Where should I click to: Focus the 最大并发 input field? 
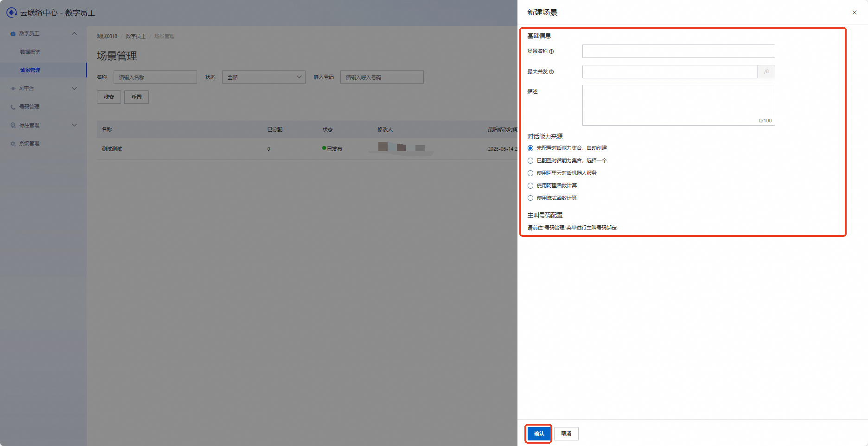point(670,72)
